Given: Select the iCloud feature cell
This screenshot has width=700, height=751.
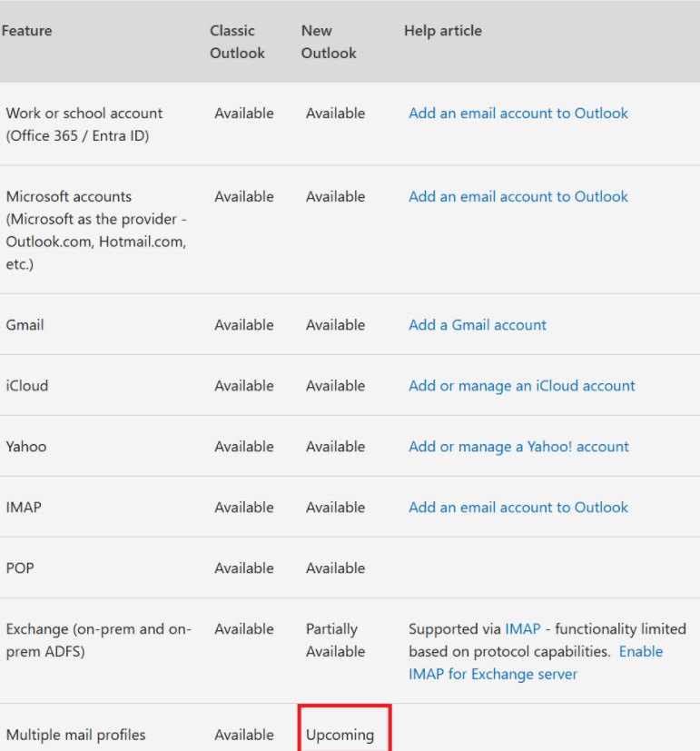Looking at the screenshot, I should [x=27, y=386].
